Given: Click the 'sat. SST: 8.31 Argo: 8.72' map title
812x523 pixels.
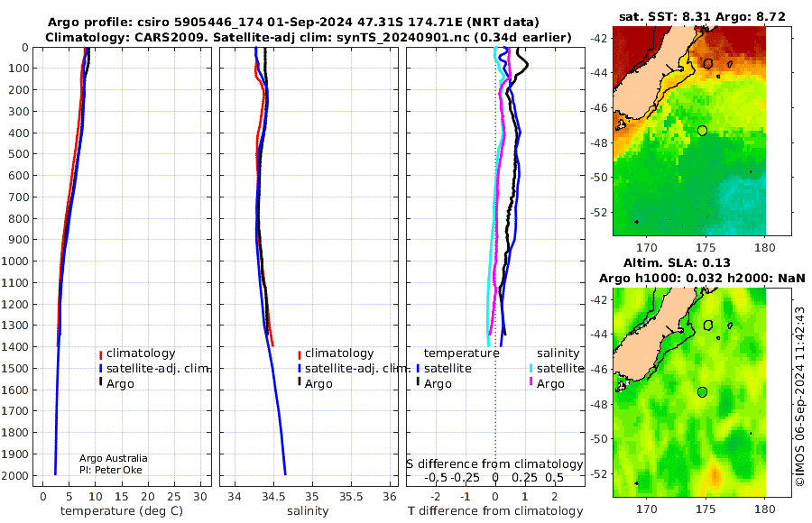Looking at the screenshot, I should (702, 16).
